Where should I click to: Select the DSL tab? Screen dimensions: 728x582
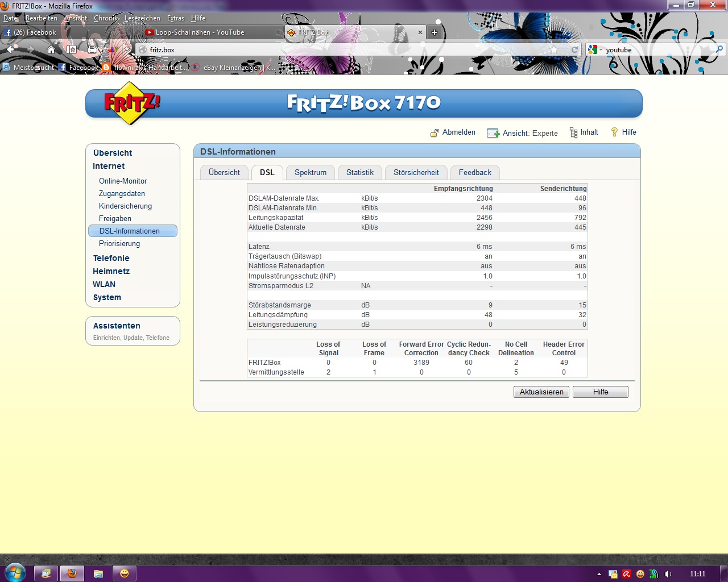[267, 172]
